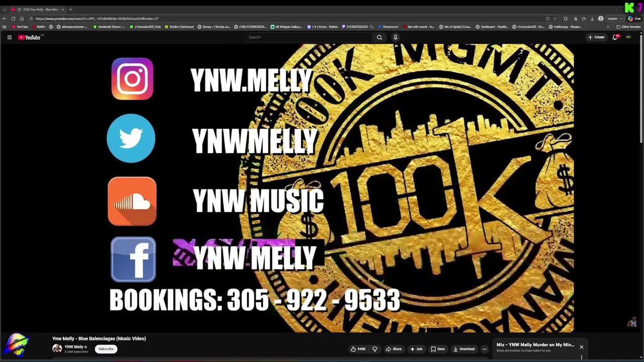
Task: Switch to the Ynw Melly tab
Action: tap(38, 10)
